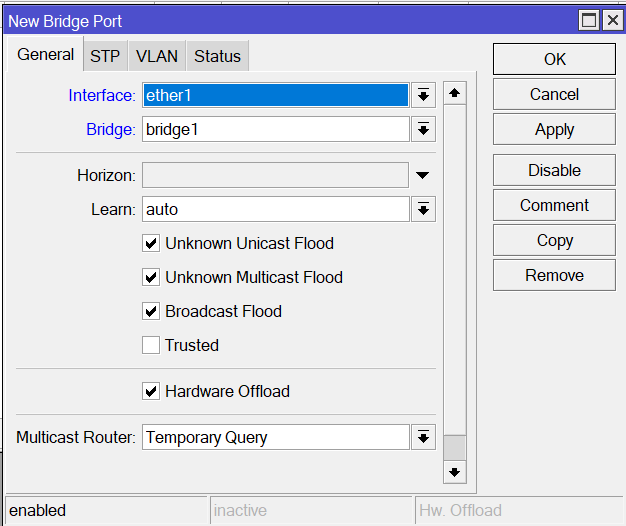Select the Status tab
This screenshot has width=626, height=526.
coord(218,56)
